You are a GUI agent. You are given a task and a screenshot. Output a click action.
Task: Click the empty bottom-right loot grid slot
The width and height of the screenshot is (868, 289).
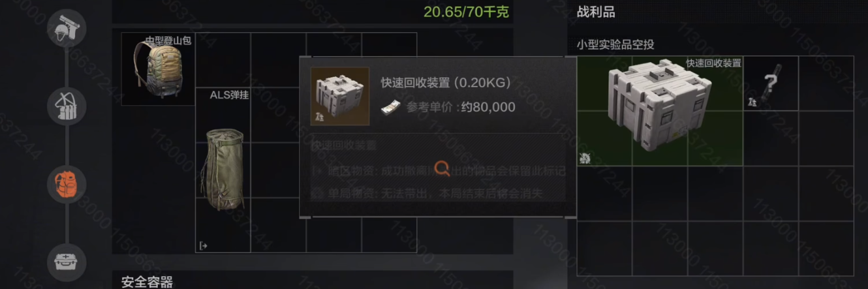point(826,249)
